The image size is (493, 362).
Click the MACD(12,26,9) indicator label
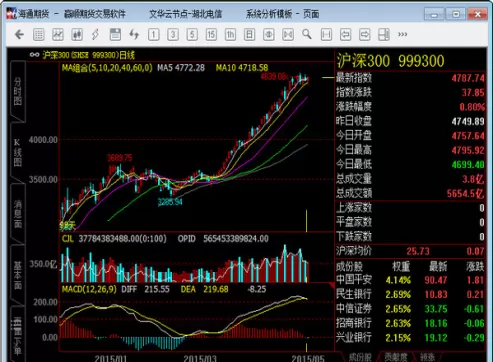(89, 289)
